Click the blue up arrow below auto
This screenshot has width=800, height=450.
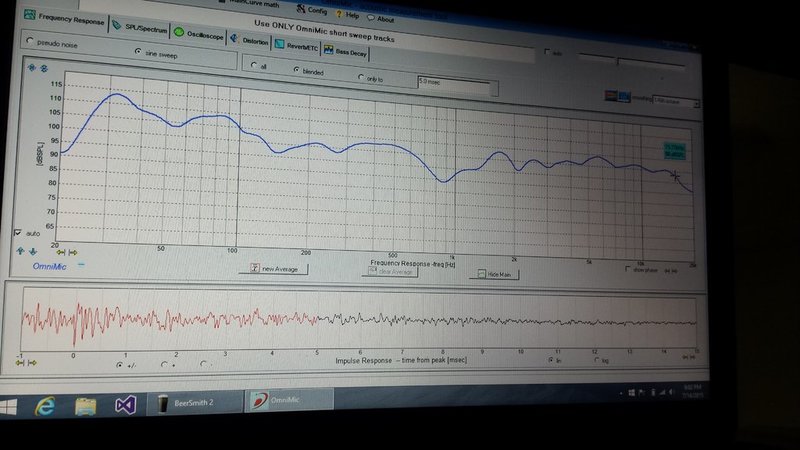[20, 251]
